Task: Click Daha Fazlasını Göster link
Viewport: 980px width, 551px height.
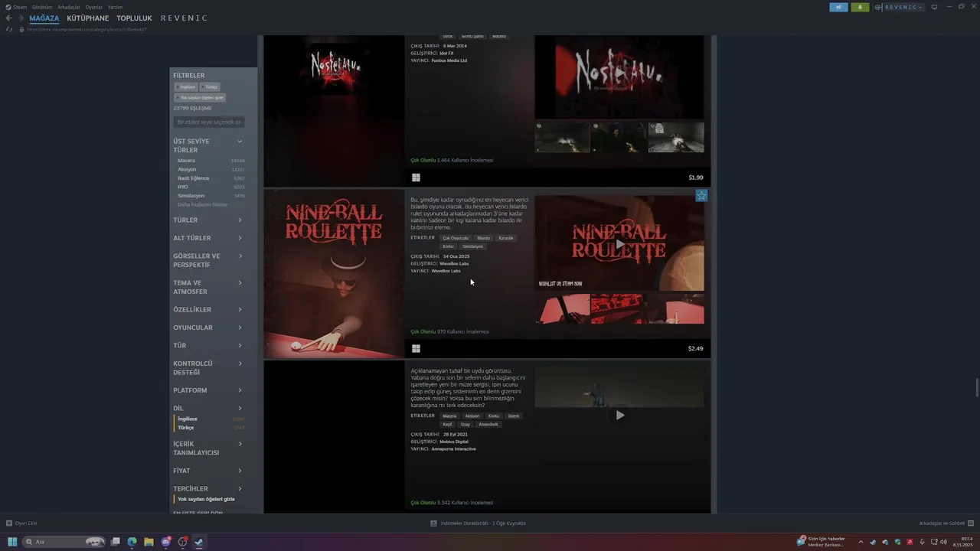Action: 203,204
